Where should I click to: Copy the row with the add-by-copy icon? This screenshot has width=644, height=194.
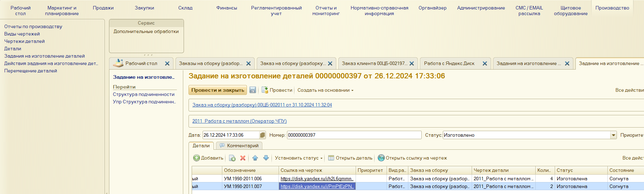click(232, 158)
